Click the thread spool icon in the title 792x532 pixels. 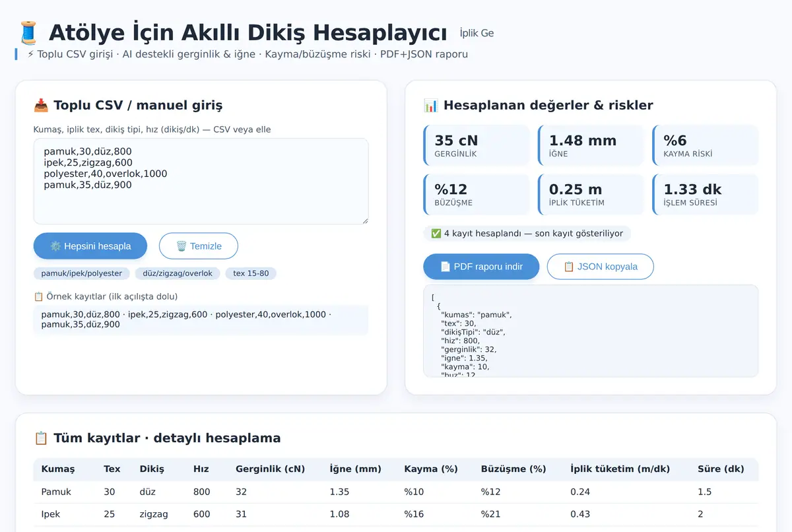click(28, 32)
